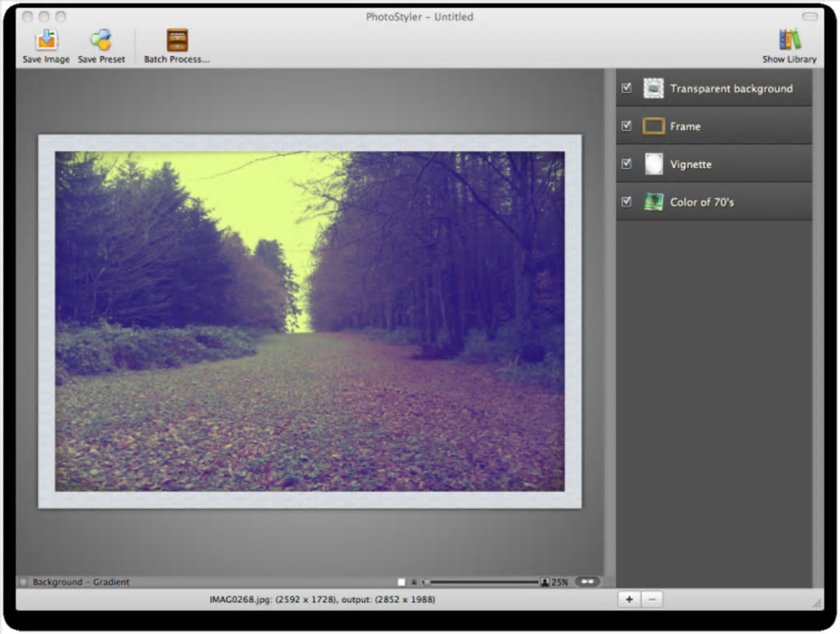Click the small zoom-out icon left of the slider

[x=413, y=582]
